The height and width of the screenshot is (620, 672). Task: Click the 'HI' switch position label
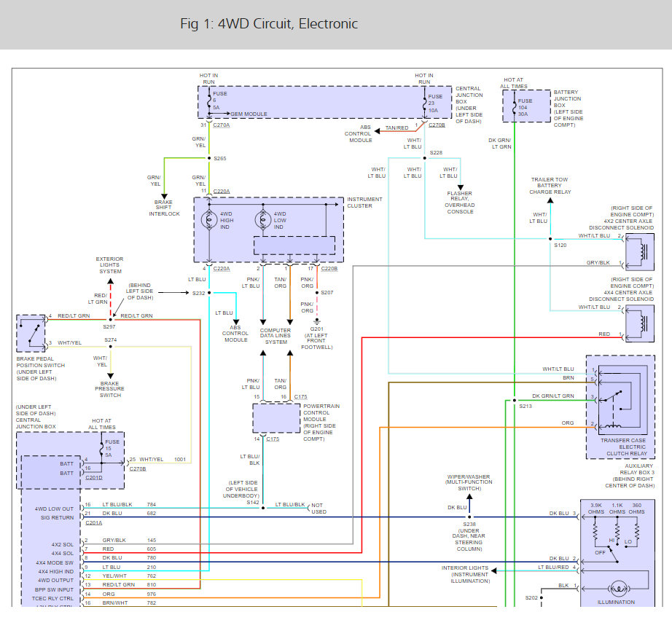click(612, 541)
